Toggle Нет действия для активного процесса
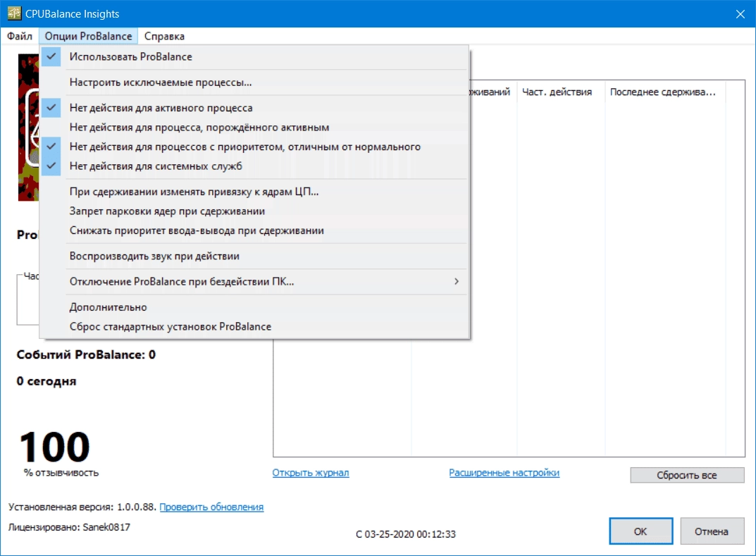Viewport: 756px width, 556px height. pyautogui.click(x=254, y=108)
